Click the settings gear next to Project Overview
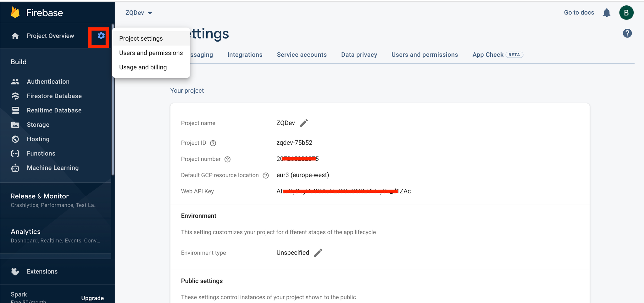 pos(101,36)
